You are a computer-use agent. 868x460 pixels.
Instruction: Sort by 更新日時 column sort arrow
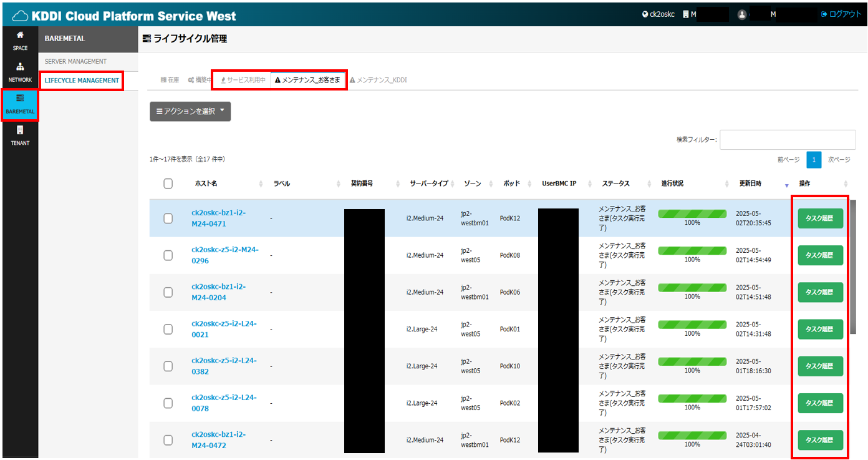[786, 185]
